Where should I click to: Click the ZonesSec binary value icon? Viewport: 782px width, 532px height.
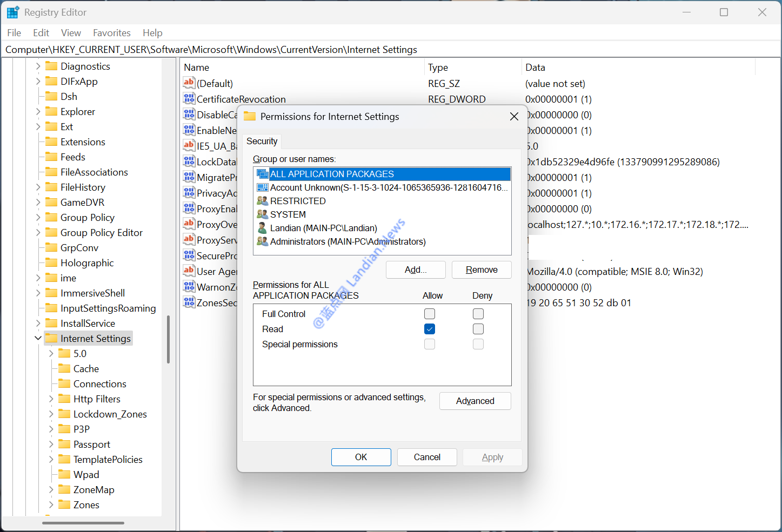[189, 302]
